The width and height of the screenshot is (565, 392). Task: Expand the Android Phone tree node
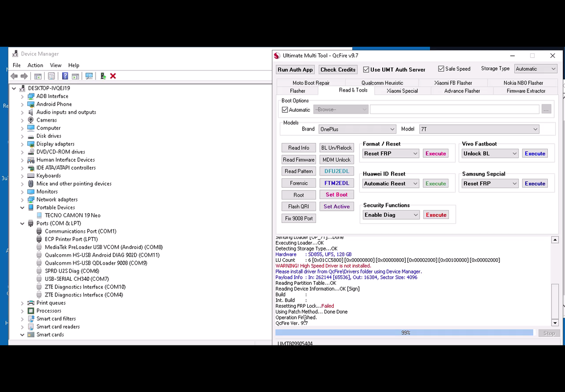point(23,104)
